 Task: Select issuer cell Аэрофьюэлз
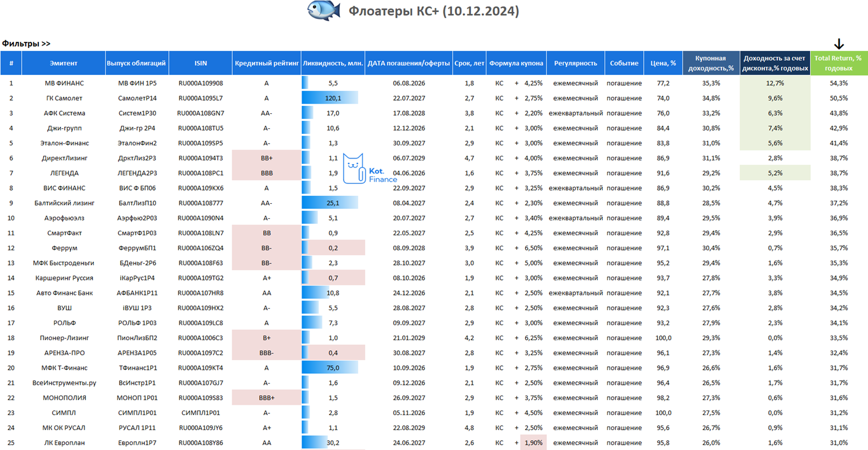(64, 218)
